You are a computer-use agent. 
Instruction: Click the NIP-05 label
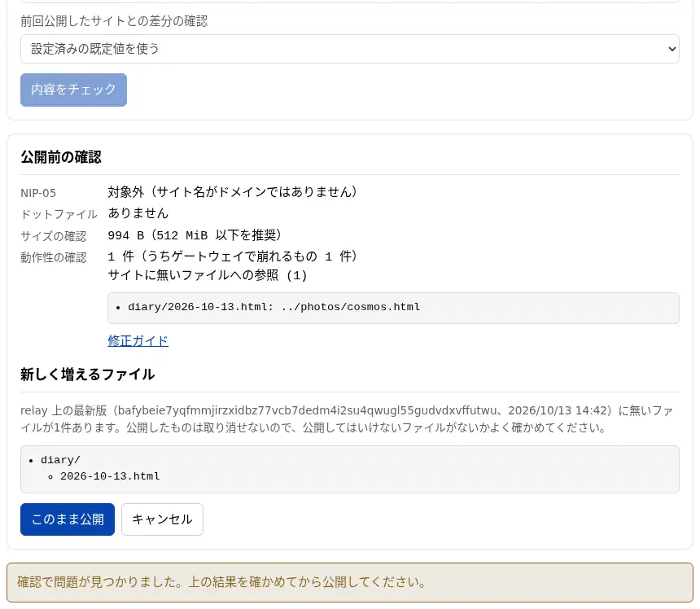point(38,193)
